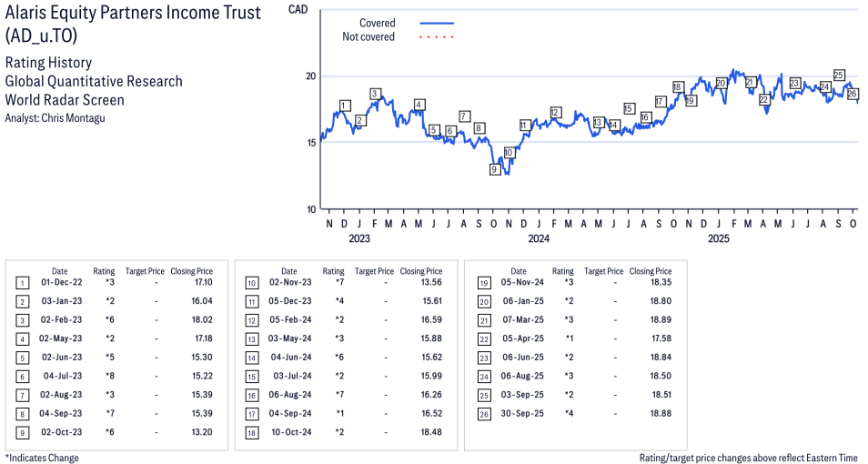Click the 2024 year label on the axis
The width and height of the screenshot is (868, 464).
coord(539,239)
